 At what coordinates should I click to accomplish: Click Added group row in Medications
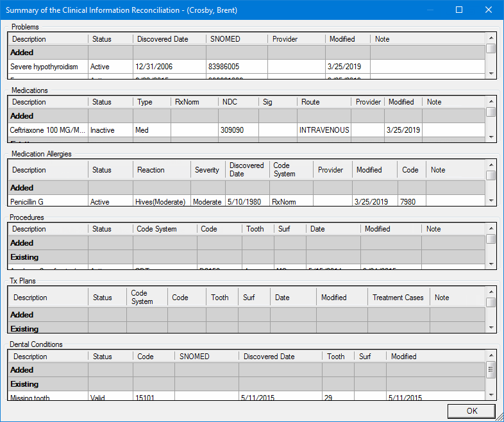[246, 115]
